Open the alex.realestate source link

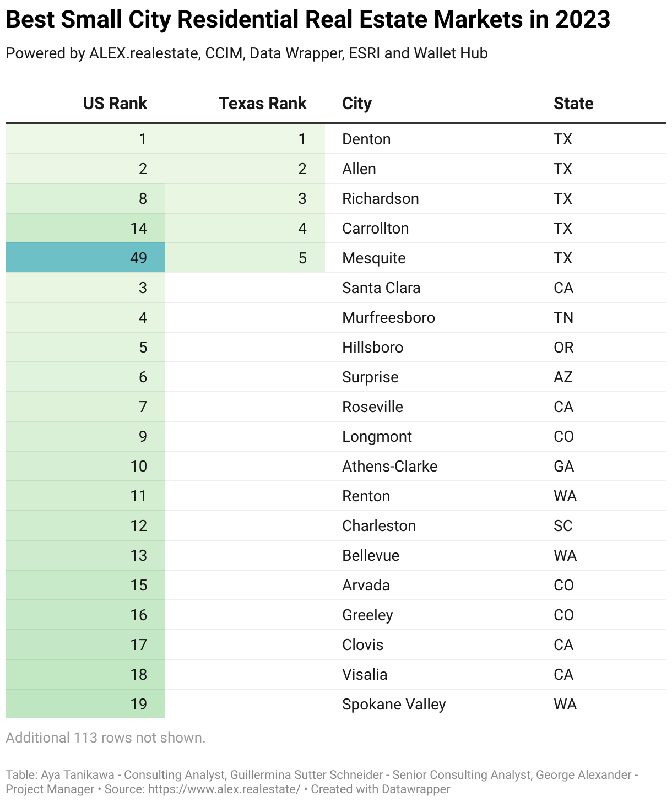click(223, 789)
